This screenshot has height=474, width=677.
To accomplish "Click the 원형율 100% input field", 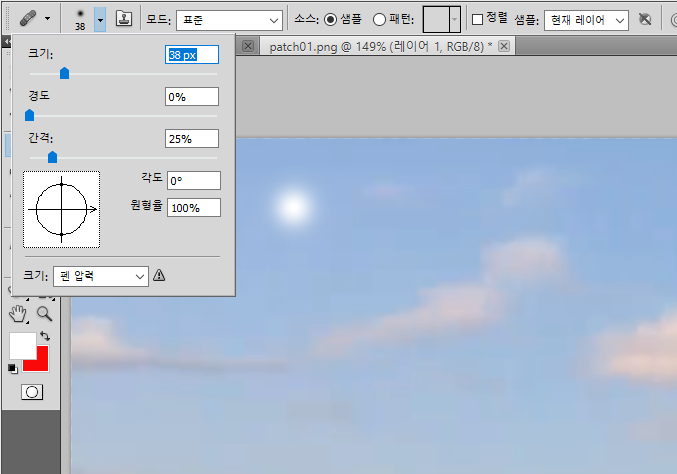I will pos(194,208).
